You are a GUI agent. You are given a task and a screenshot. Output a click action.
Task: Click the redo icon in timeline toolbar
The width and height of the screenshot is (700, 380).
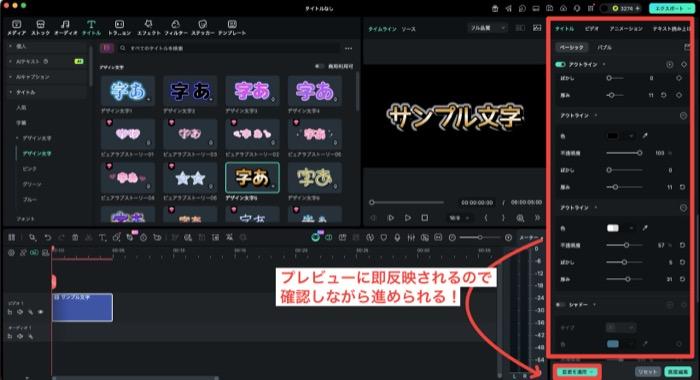(61, 238)
